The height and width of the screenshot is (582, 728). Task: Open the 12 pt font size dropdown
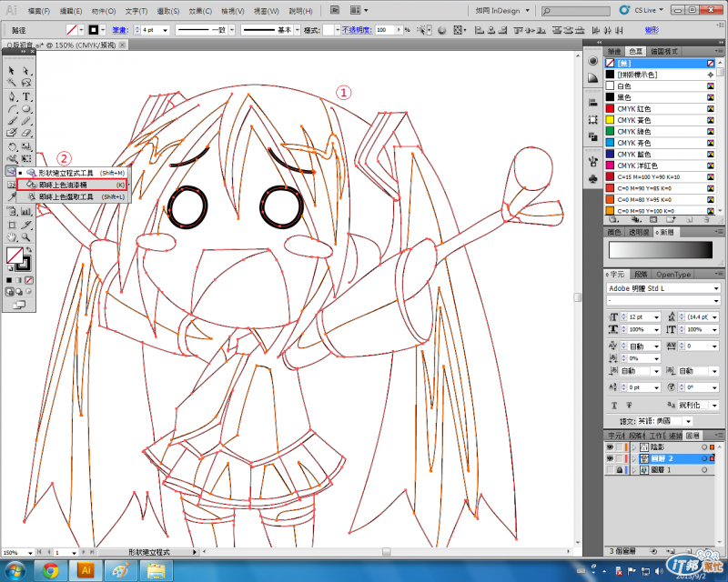tap(656, 317)
